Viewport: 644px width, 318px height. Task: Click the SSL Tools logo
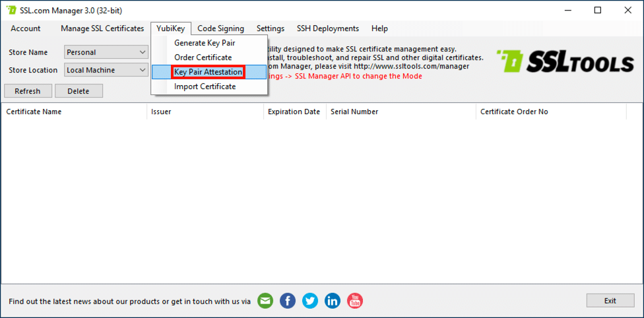coord(564,62)
